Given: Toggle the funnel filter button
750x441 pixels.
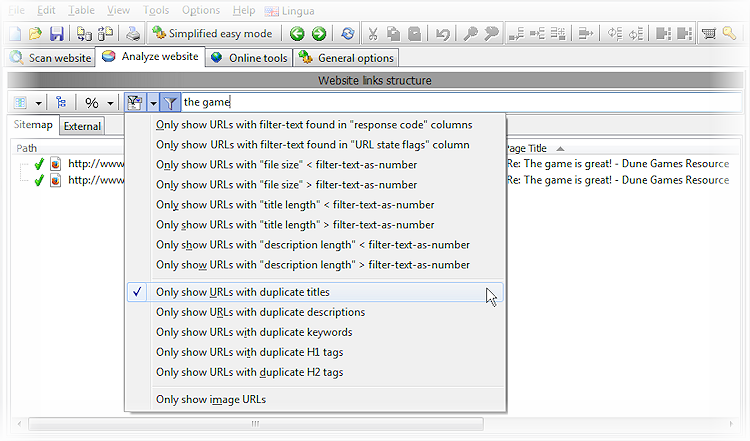Looking at the screenshot, I should [170, 102].
